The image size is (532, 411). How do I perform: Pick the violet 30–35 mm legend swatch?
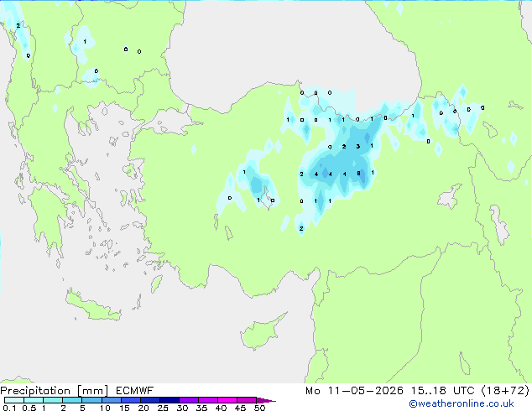pyautogui.click(x=188, y=400)
